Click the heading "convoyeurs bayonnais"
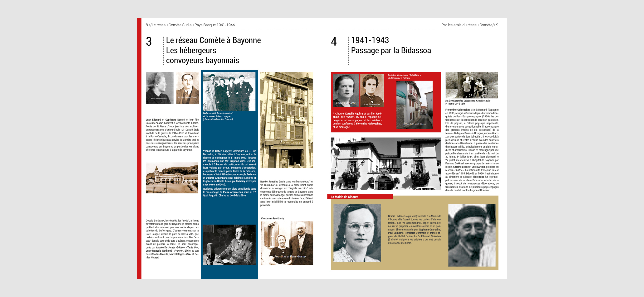The height and width of the screenshot is (297, 644). click(x=203, y=60)
